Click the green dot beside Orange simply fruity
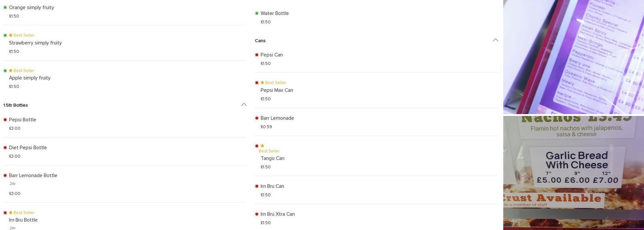 tap(5, 8)
